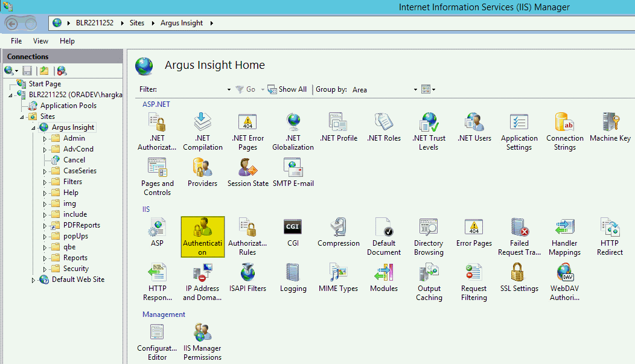Click the Save connections toolbar icon

point(27,71)
